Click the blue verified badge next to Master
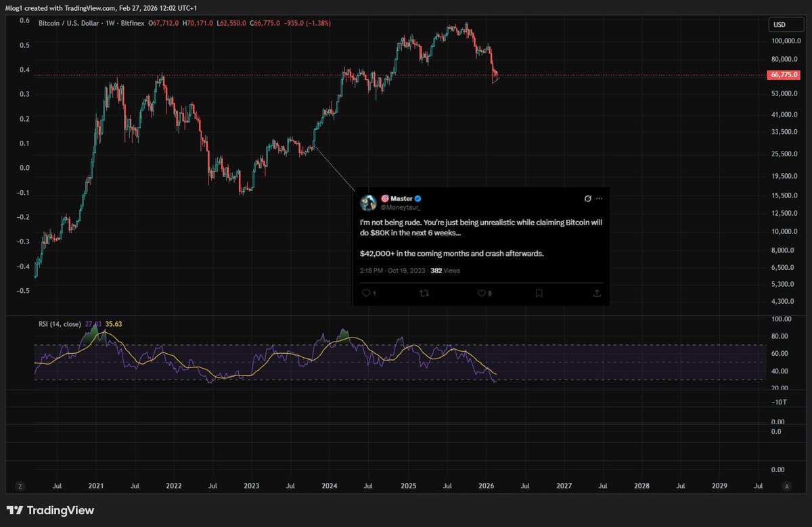 (x=419, y=198)
